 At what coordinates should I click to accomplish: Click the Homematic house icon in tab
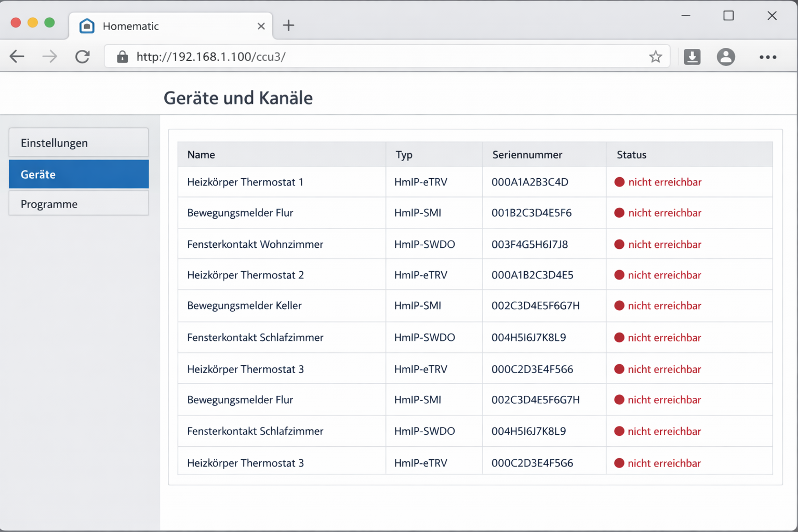(x=87, y=26)
